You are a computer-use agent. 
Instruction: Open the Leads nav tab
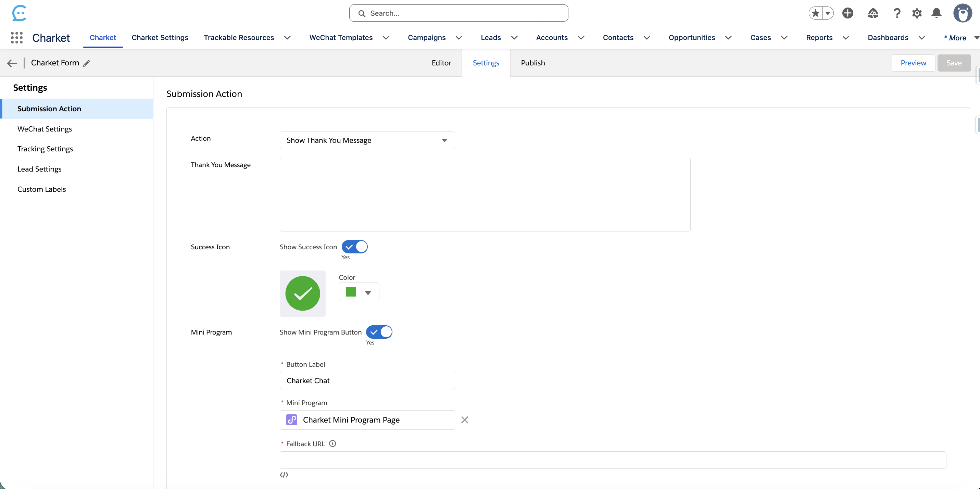click(x=491, y=38)
